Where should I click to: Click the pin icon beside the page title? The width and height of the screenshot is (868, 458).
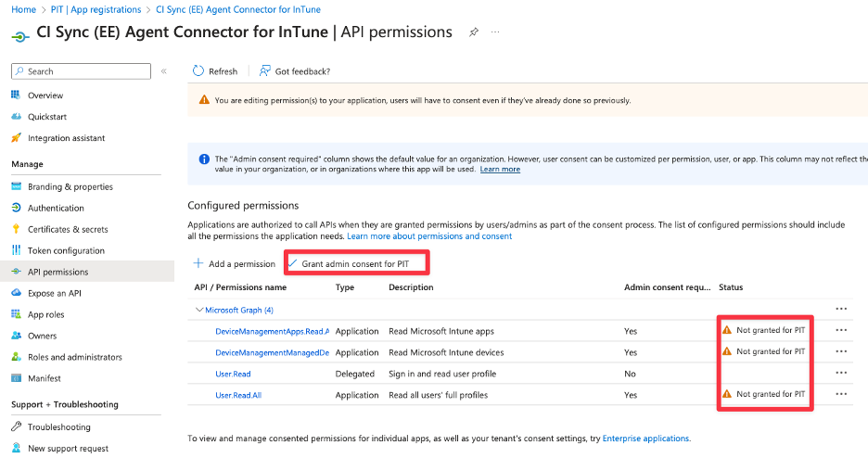click(x=474, y=32)
